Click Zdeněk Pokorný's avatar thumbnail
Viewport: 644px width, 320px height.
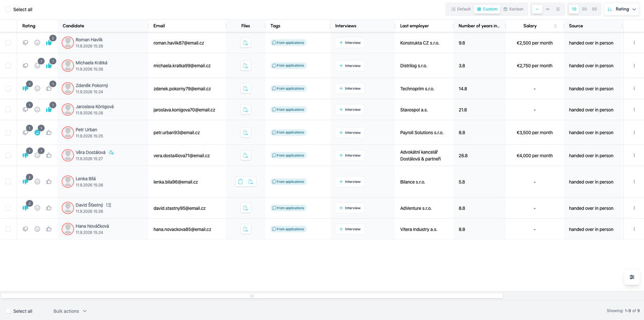[x=68, y=89]
